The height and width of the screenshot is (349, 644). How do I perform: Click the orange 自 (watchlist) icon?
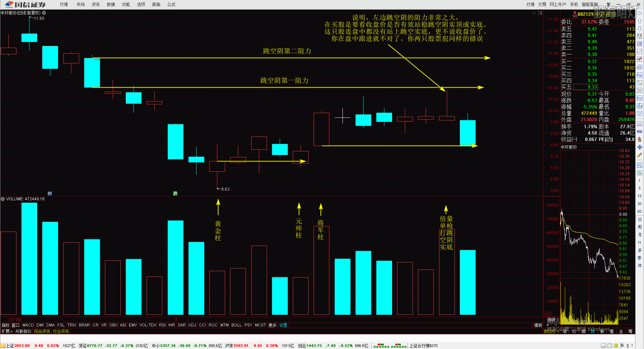[x=640, y=91]
